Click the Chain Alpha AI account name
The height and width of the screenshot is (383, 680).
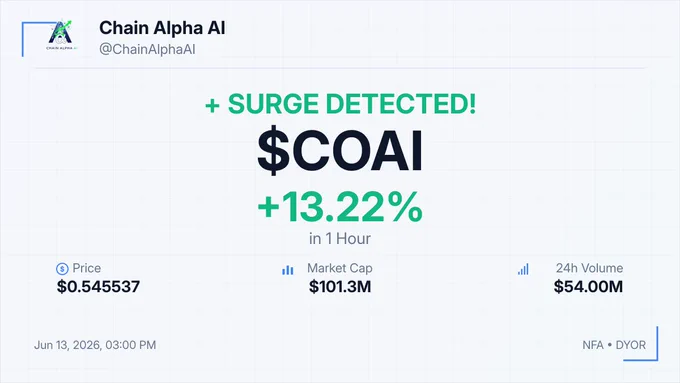[x=162, y=28]
